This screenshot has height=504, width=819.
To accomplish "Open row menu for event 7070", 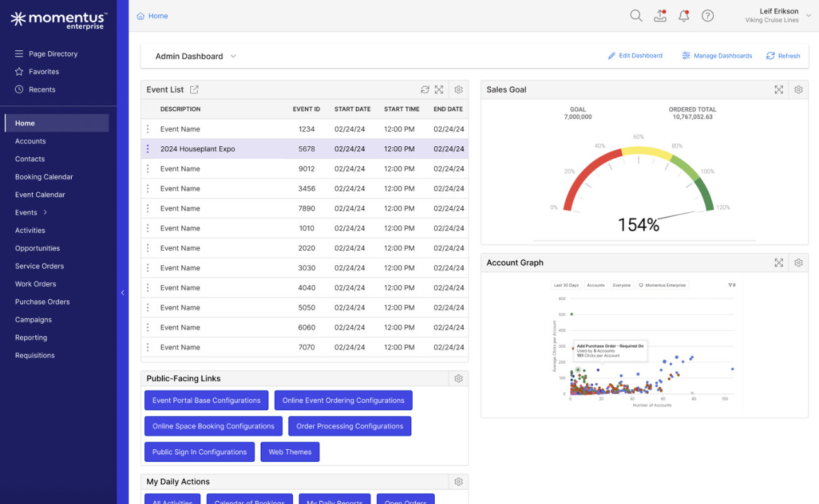I will pyautogui.click(x=148, y=347).
